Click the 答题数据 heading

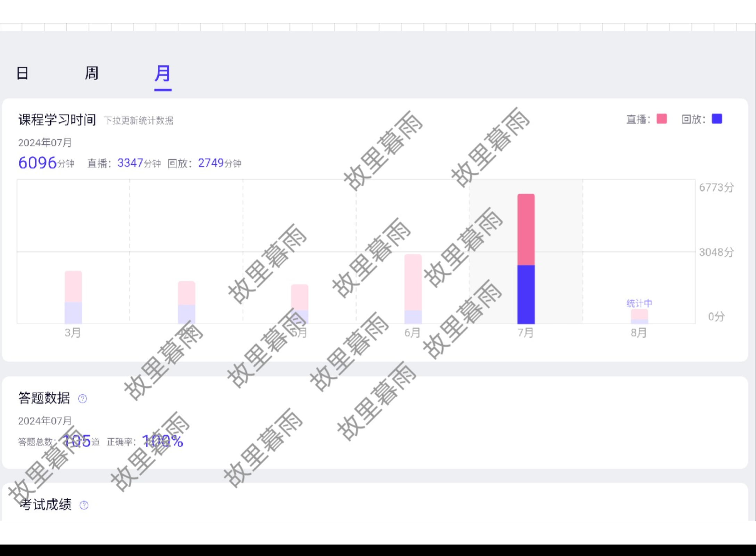(x=44, y=398)
